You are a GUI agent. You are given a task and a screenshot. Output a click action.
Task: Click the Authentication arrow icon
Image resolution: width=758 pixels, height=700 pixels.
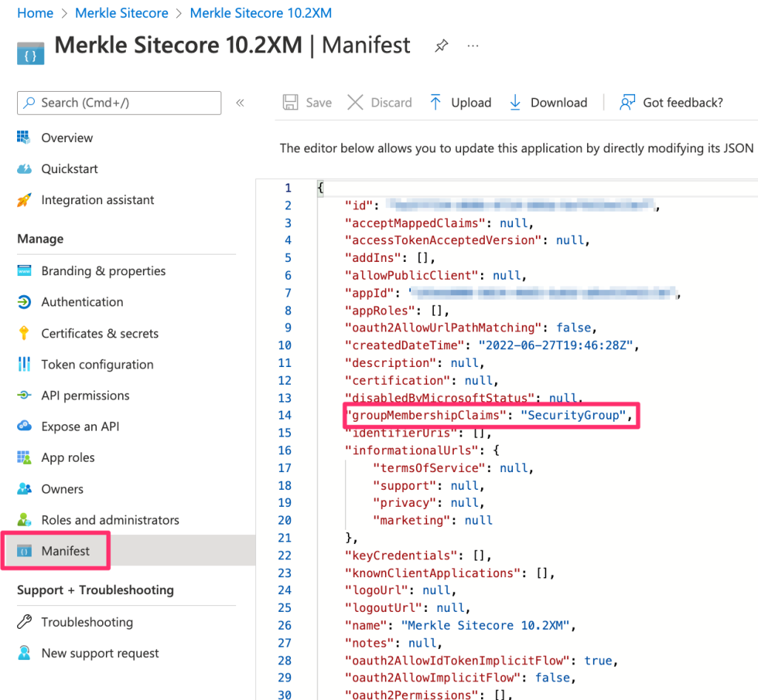pos(24,302)
